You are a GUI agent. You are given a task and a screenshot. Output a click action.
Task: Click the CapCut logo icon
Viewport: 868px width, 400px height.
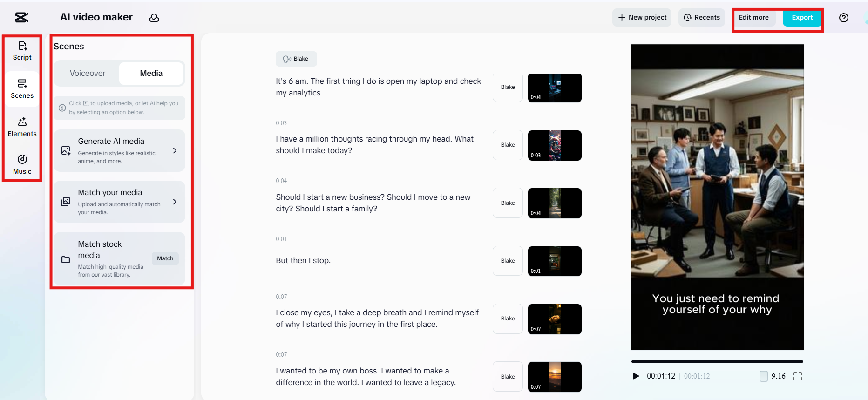pos(22,18)
